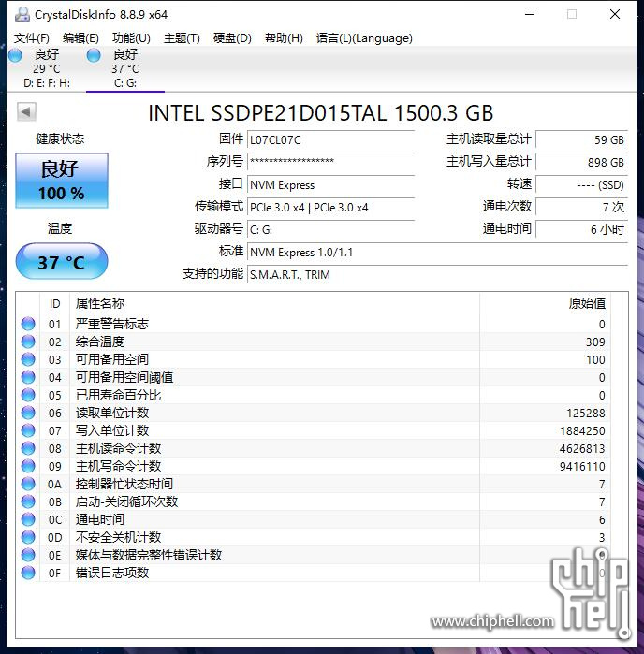Open the 文件(F) menu
Image resolution: width=644 pixels, height=654 pixels.
(32, 38)
